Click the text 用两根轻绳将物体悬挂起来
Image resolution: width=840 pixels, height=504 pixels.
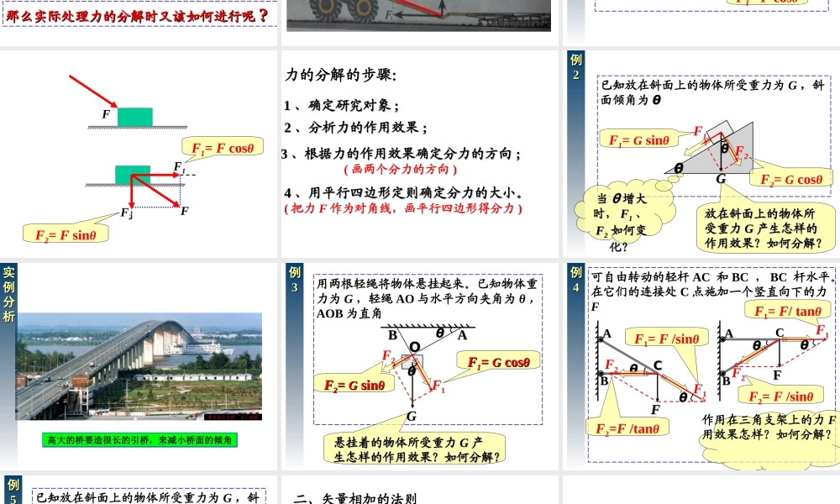point(427,298)
